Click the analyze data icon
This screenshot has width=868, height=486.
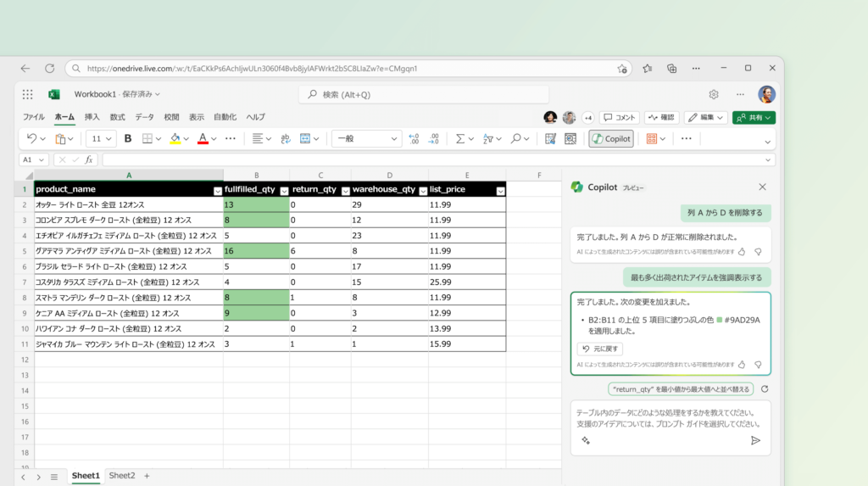[x=570, y=138]
